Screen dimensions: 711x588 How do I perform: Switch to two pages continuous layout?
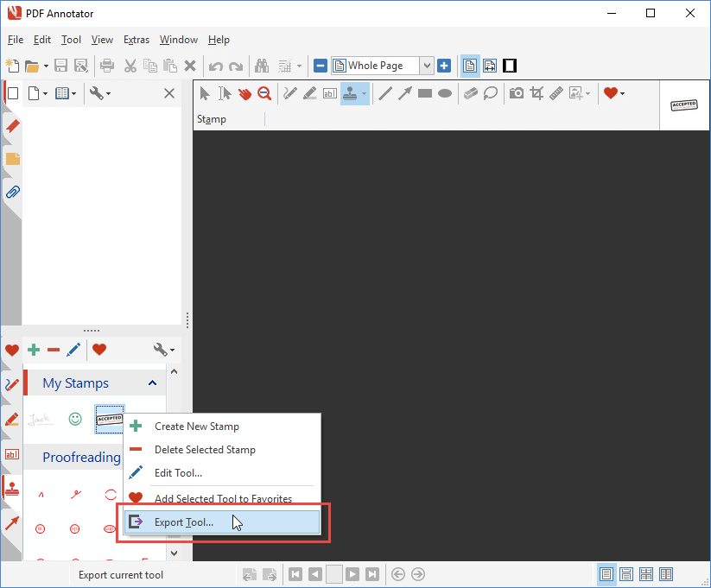pos(646,575)
